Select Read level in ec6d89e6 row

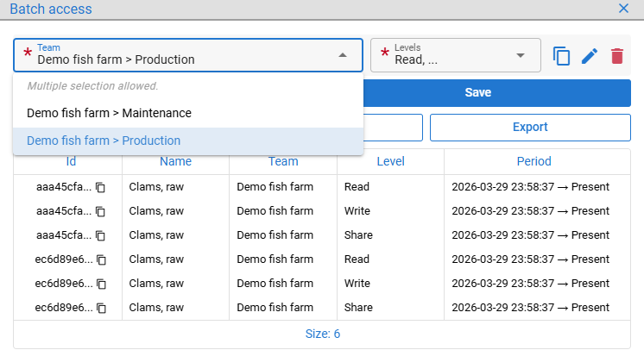point(357,259)
